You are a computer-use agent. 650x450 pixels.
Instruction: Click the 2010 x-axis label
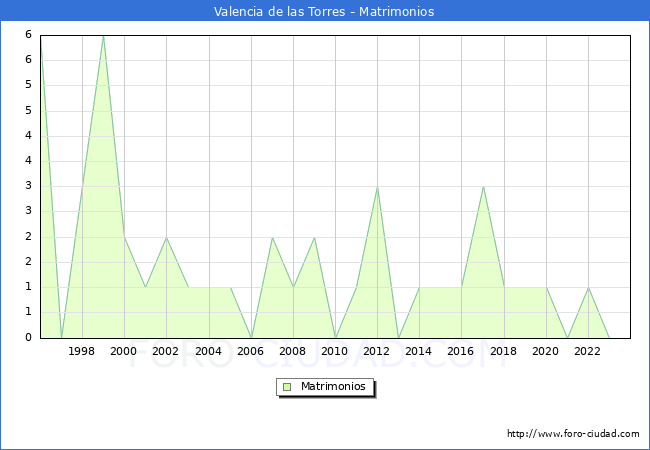[x=335, y=351]
